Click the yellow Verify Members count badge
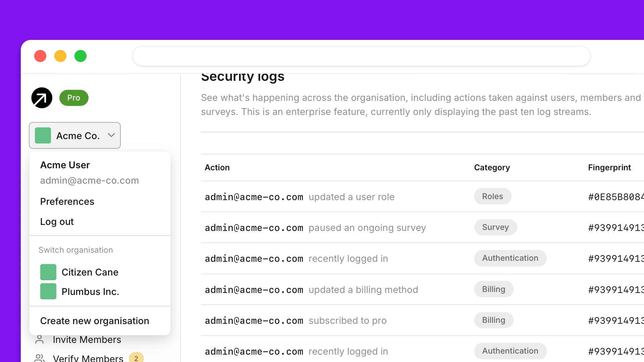This screenshot has width=644, height=362. (136, 358)
